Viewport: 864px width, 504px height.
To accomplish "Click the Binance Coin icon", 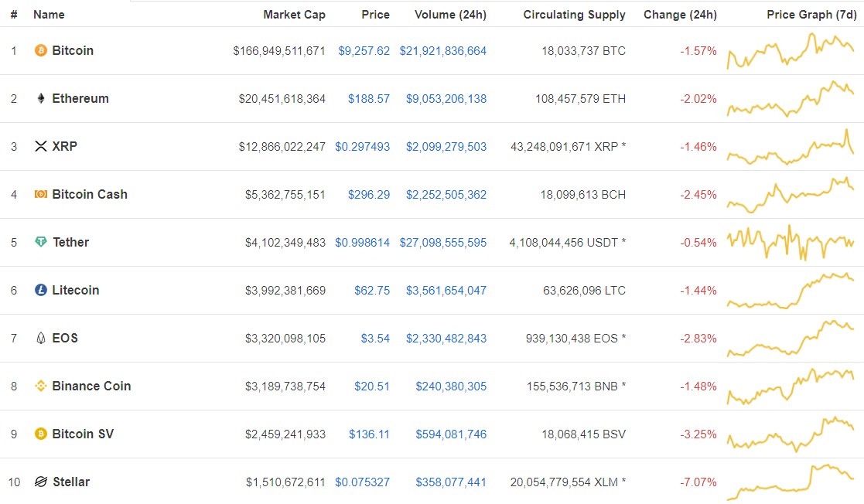I will (x=41, y=386).
